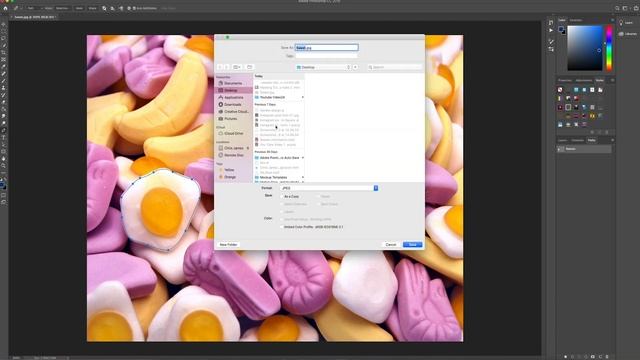640x360 pixels.
Task: Toggle the Use Proof Setup checkbox
Action: (282, 219)
